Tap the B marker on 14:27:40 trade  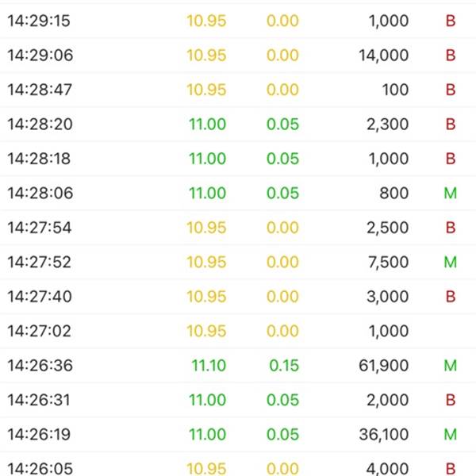click(x=451, y=297)
